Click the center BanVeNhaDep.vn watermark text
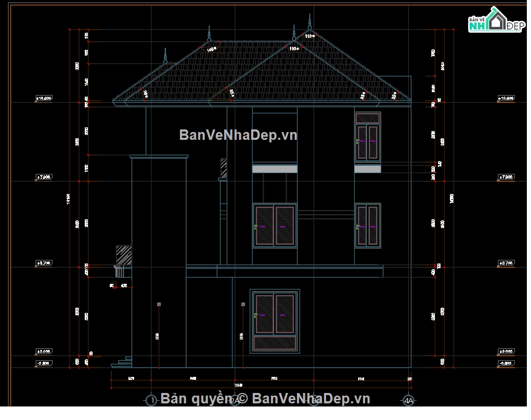Image resolution: width=531 pixels, height=420 pixels. 238,136
